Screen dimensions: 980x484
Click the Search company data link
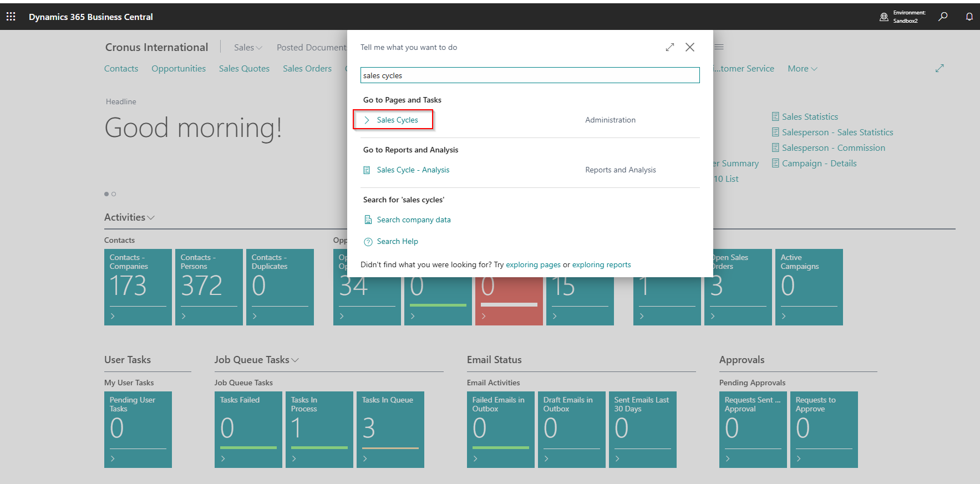(x=414, y=220)
